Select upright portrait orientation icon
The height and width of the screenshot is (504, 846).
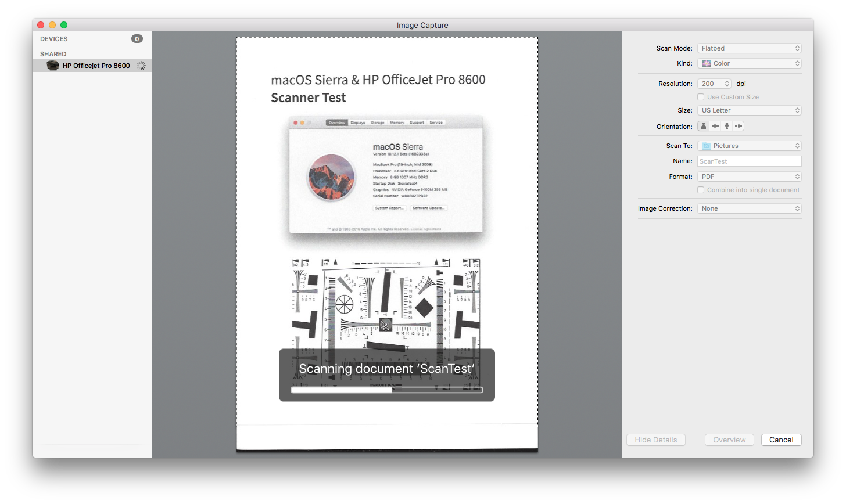704,126
